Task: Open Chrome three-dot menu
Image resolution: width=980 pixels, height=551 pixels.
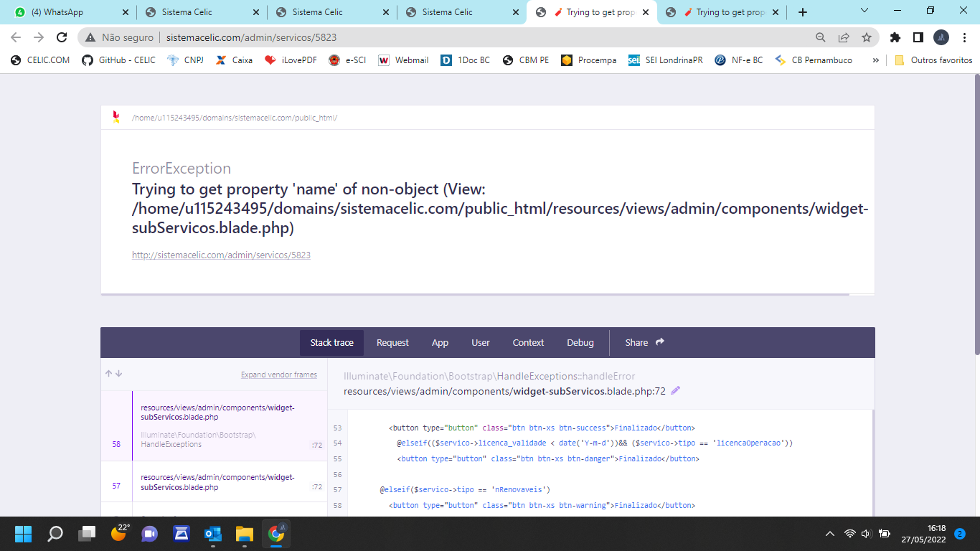Action: point(964,37)
